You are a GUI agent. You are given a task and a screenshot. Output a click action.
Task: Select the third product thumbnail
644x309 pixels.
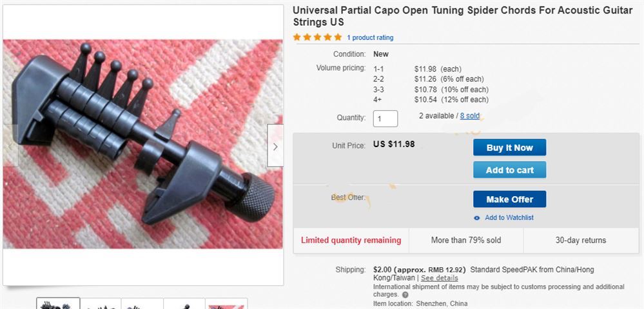(x=142, y=304)
